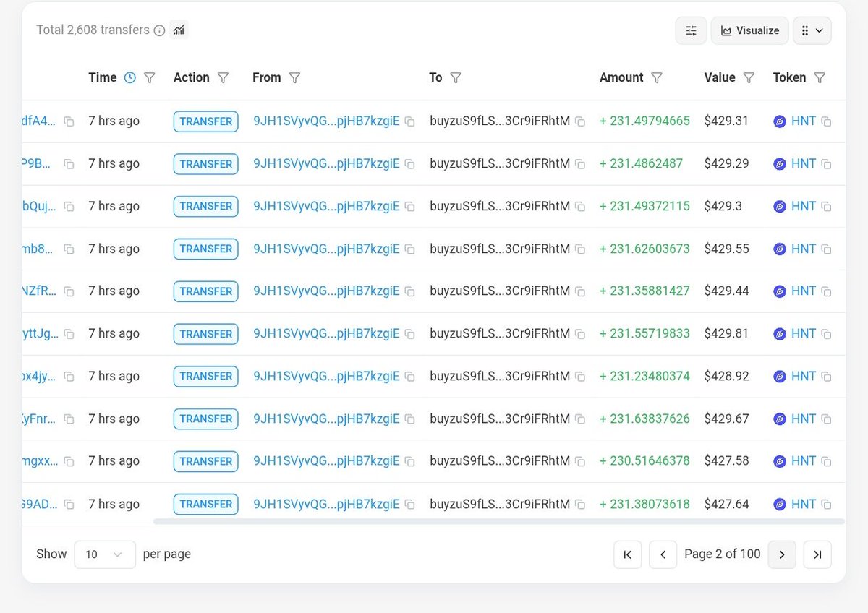Copy From address in the $429.3 row

[410, 207]
